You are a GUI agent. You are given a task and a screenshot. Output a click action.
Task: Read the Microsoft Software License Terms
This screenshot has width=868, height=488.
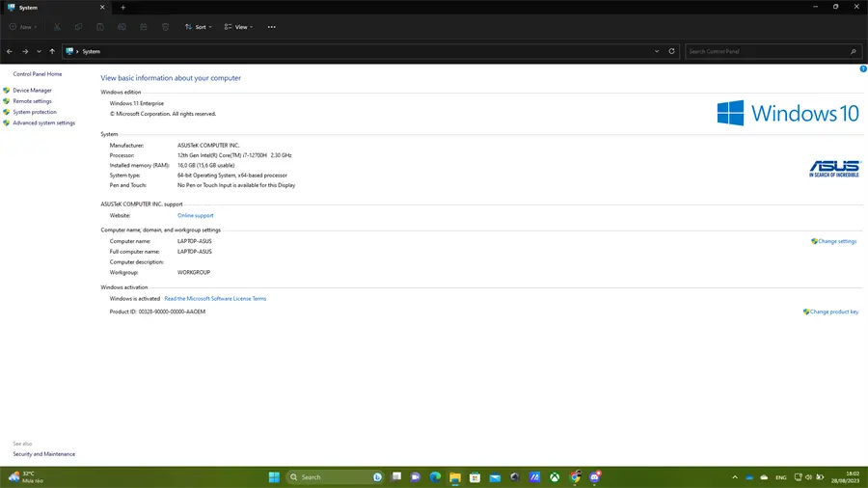(x=215, y=298)
